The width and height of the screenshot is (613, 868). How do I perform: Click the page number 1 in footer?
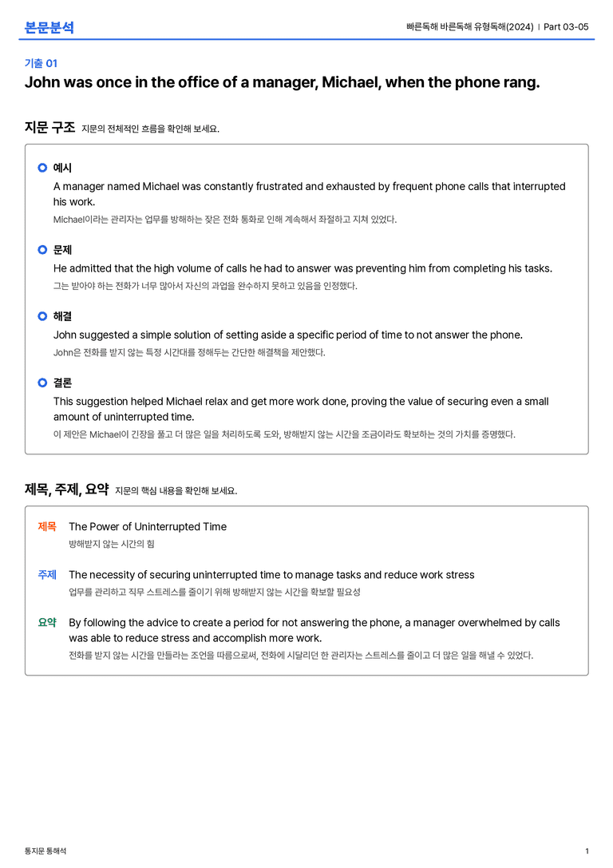[587, 851]
